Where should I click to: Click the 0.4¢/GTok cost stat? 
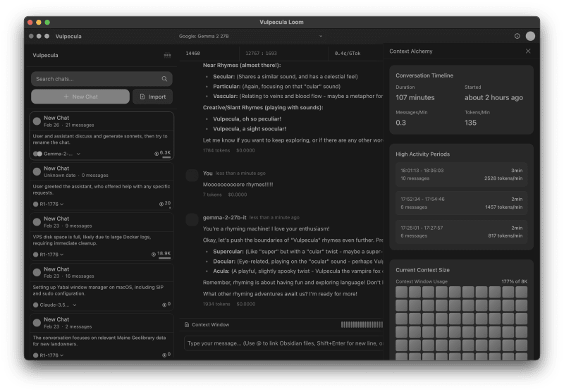point(348,53)
